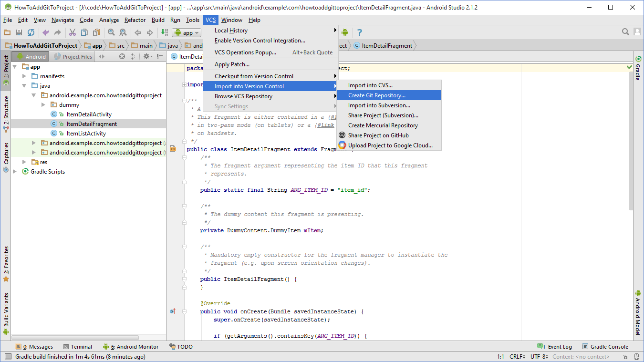This screenshot has width=644, height=362.
Task: Click the Redo toolbar icon
Action: pos(58,32)
